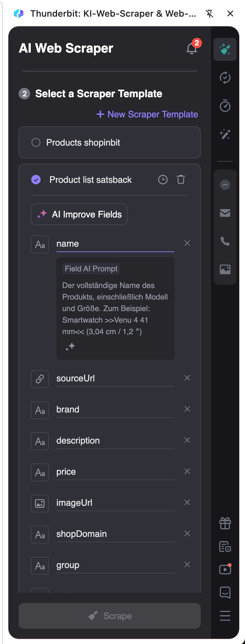
Task: Open the gift rewards sidebar item
Action: [x=225, y=523]
